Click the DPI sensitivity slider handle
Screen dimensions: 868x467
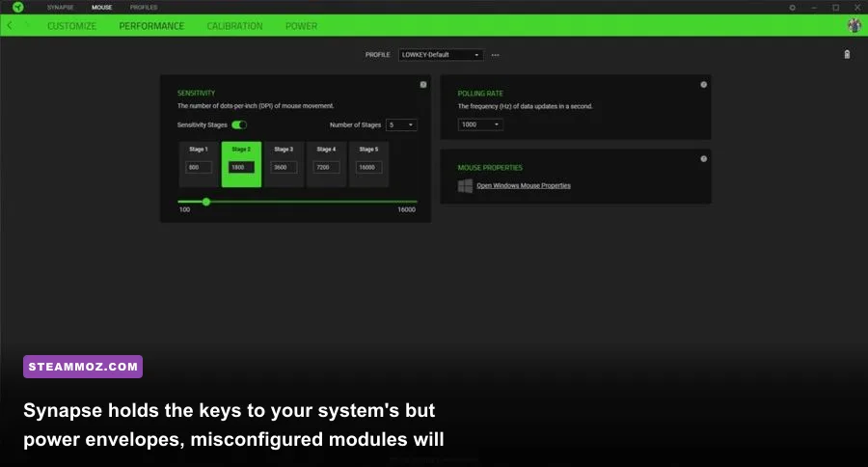click(x=206, y=202)
